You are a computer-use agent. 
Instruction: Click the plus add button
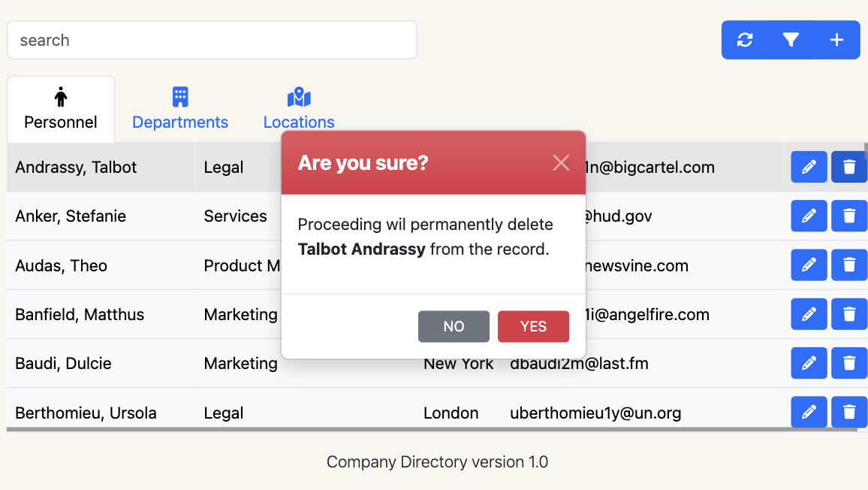tap(836, 40)
